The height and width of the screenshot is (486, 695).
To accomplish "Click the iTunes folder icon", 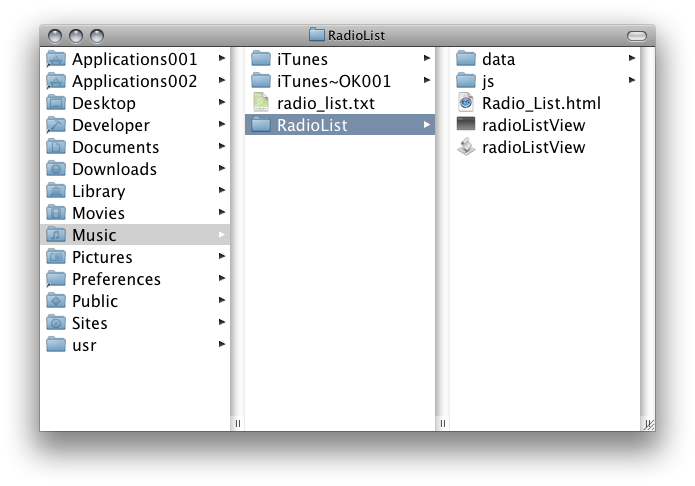I will pyautogui.click(x=261, y=59).
